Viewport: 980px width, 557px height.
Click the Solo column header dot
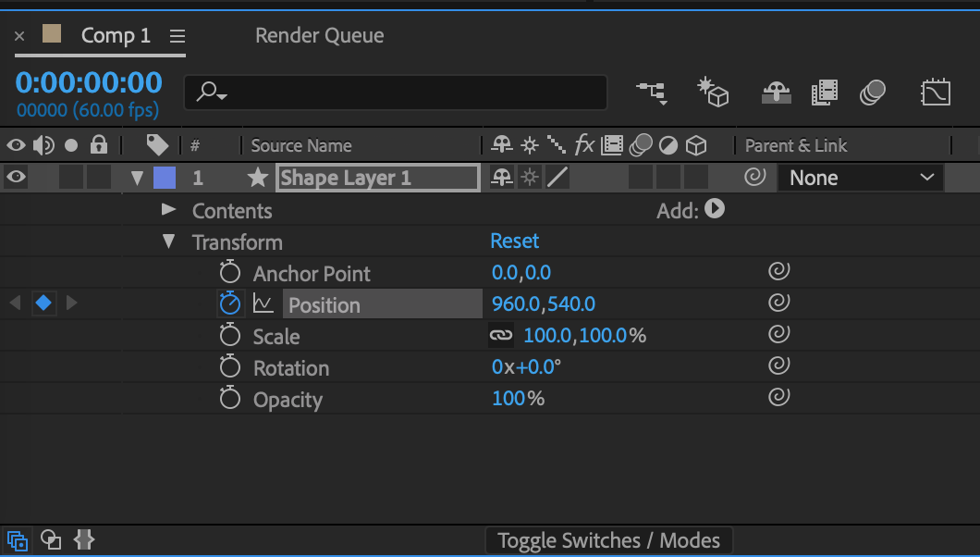[x=71, y=145]
